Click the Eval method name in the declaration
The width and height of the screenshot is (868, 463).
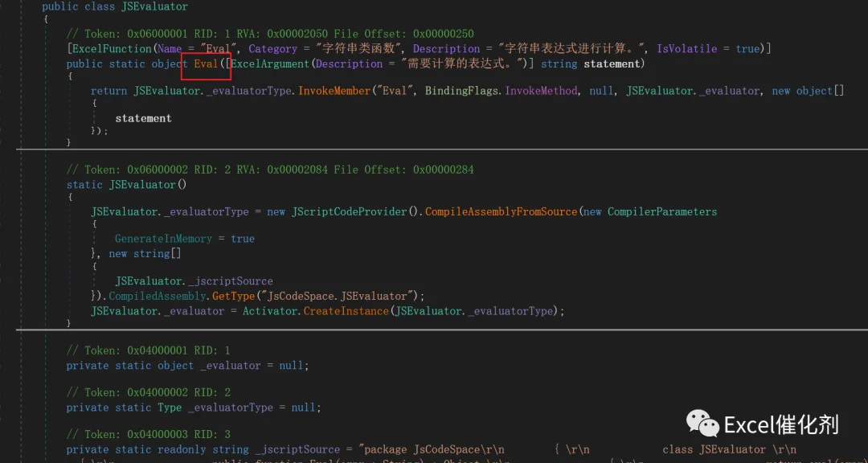click(x=206, y=64)
